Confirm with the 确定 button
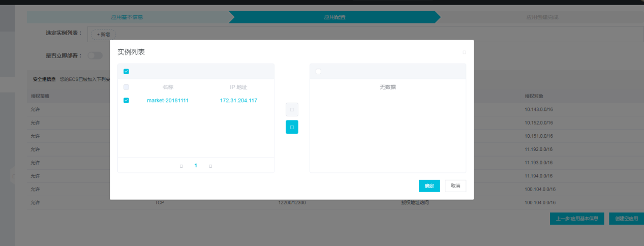 click(430, 186)
